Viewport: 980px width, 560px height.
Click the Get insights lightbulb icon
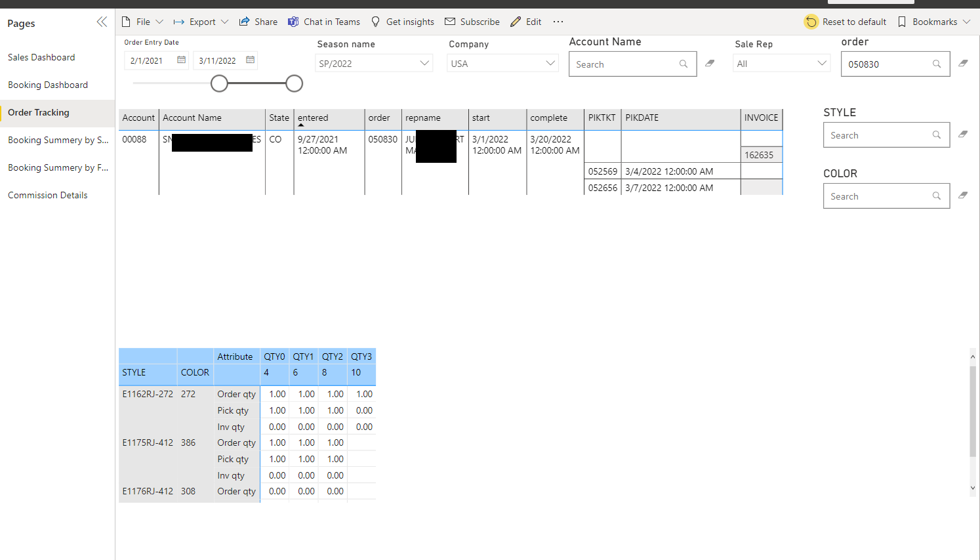click(402, 22)
